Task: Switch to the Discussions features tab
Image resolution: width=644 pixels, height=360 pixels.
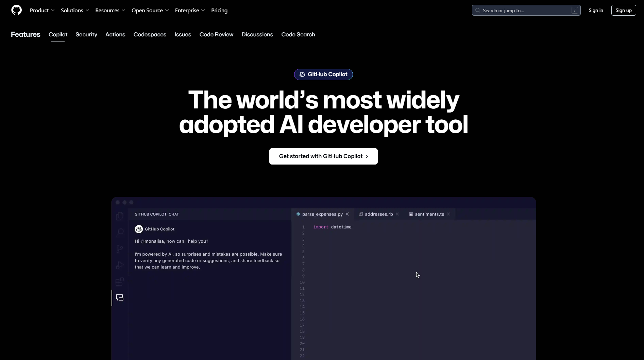Action: tap(257, 34)
